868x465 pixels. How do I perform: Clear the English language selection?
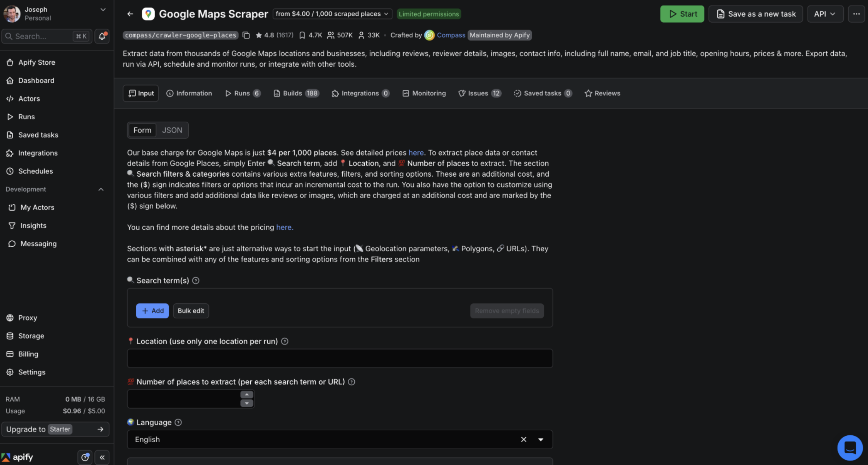524,440
